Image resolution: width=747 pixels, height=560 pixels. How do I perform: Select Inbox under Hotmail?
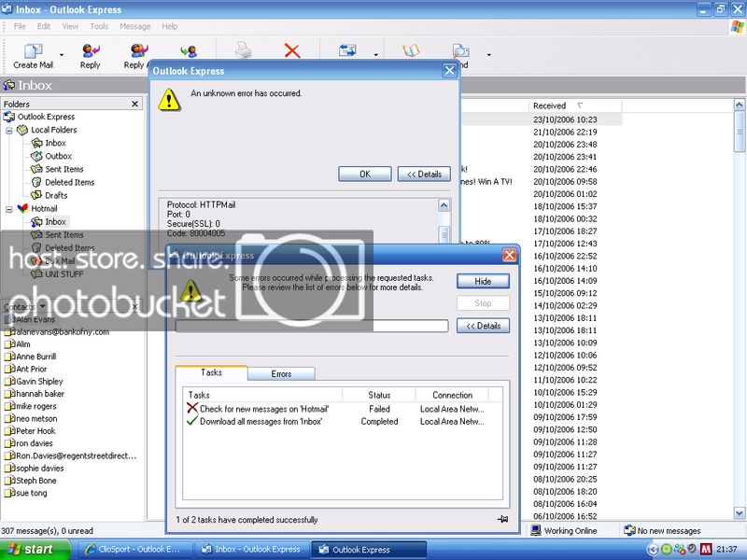tap(55, 222)
